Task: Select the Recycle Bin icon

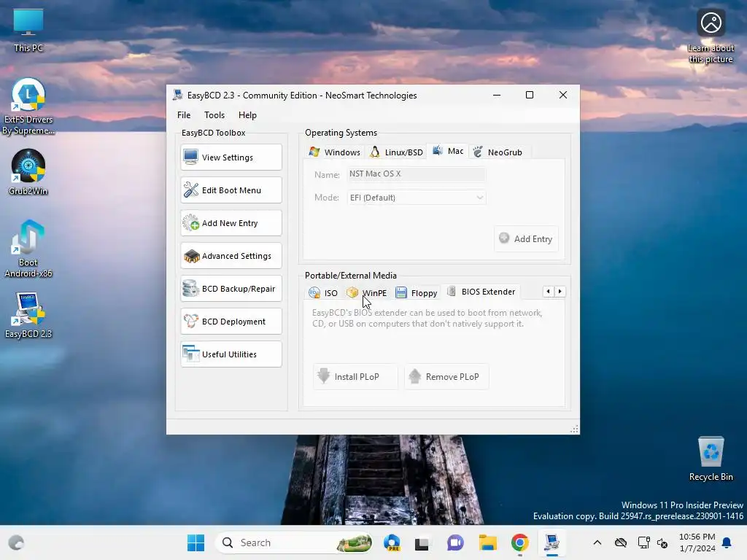Action: coord(711,459)
